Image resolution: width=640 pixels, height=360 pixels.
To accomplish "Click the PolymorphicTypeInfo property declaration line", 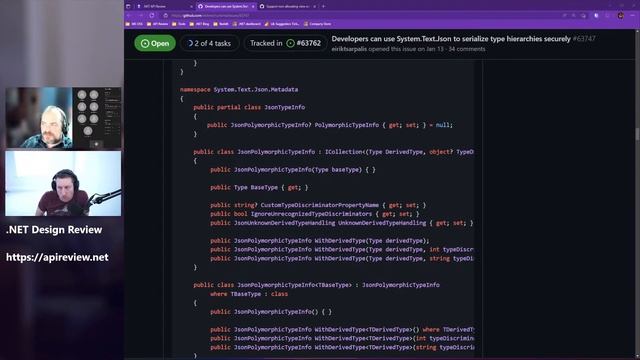I will tap(330, 125).
